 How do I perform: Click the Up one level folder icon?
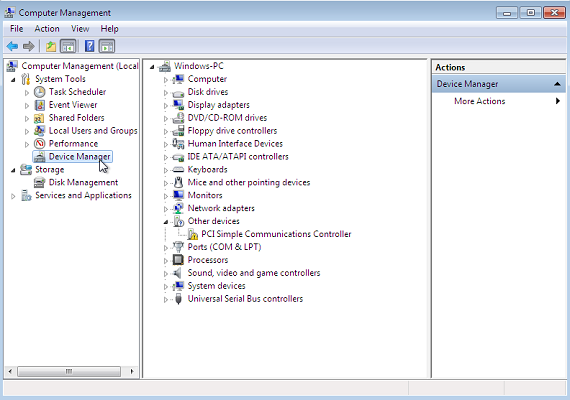tap(51, 46)
